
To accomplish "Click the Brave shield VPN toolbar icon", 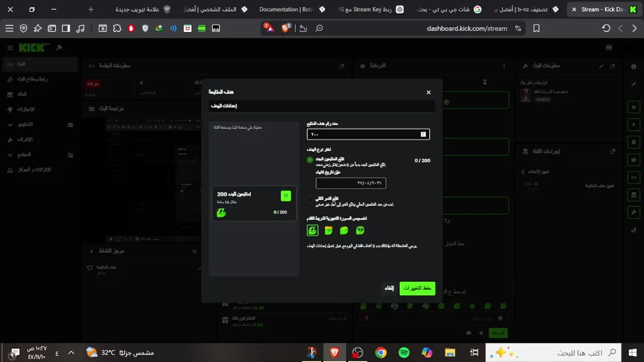I will pos(24,29).
